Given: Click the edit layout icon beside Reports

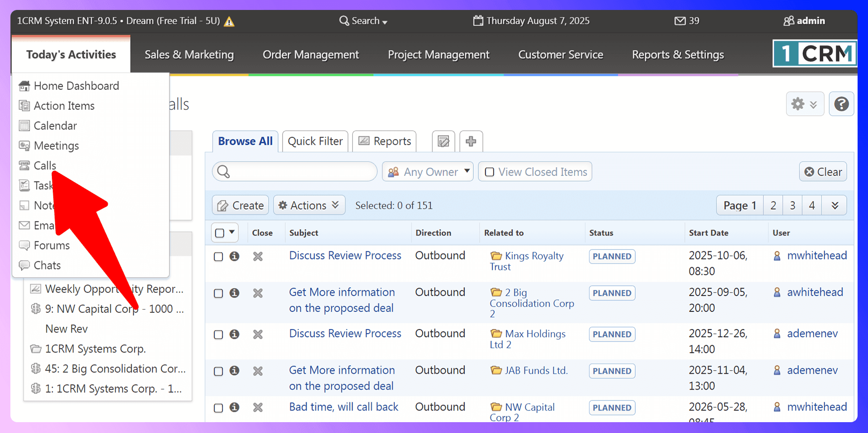Looking at the screenshot, I should pyautogui.click(x=443, y=141).
